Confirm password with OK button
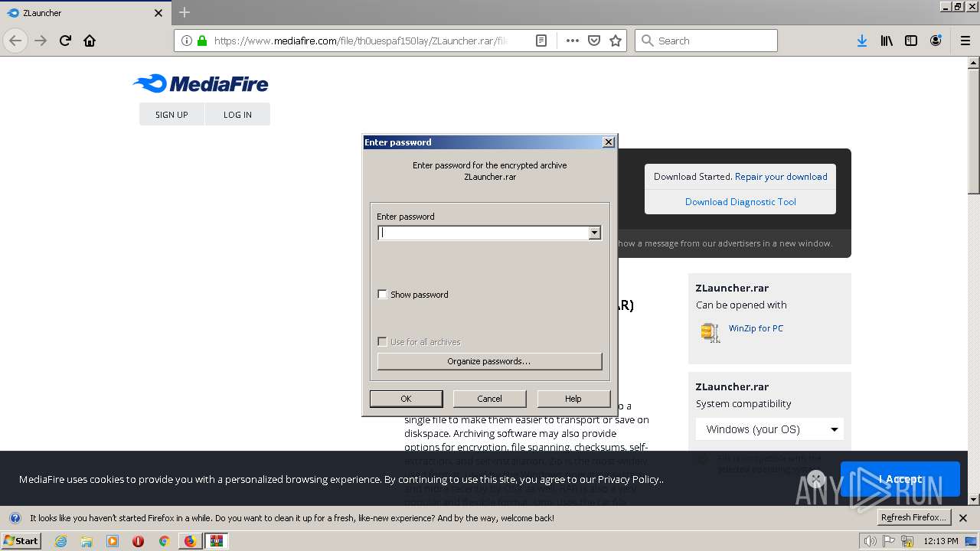980x551 pixels. pos(406,399)
